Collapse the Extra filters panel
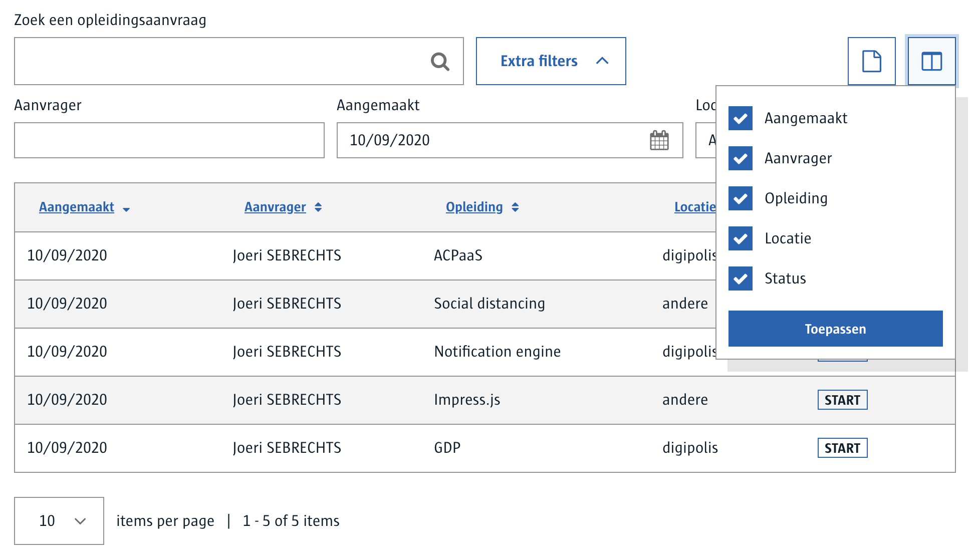 (551, 61)
